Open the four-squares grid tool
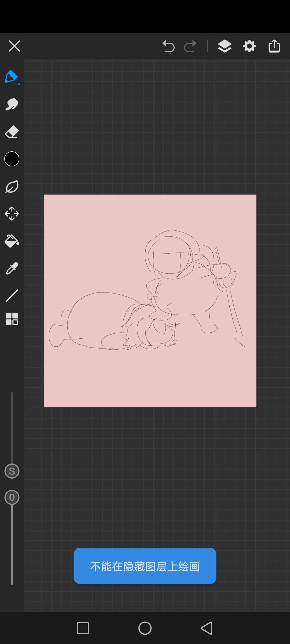 click(x=12, y=319)
